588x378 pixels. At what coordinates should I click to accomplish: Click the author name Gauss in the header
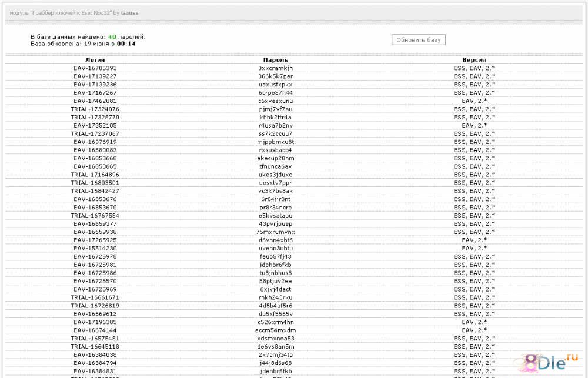(x=130, y=13)
